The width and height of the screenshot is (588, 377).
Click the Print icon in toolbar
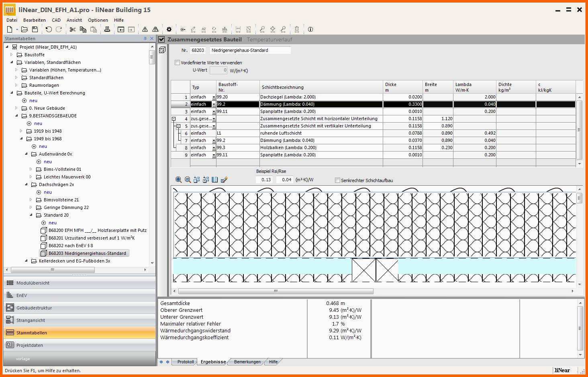click(107, 29)
